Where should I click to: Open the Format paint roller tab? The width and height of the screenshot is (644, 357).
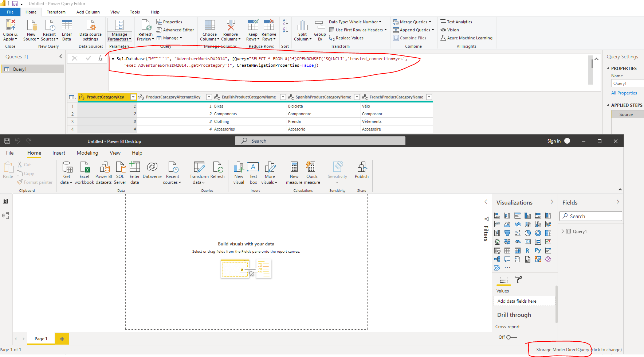click(x=518, y=280)
